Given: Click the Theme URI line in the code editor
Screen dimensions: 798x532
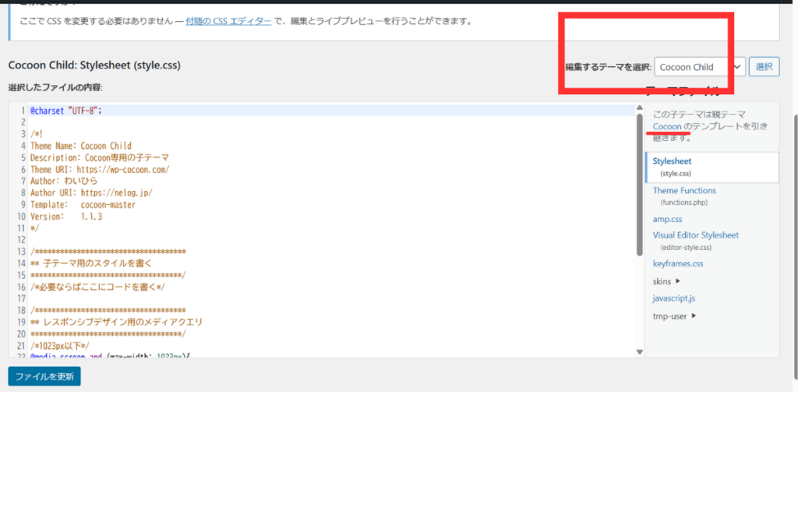Looking at the screenshot, I should (100, 169).
